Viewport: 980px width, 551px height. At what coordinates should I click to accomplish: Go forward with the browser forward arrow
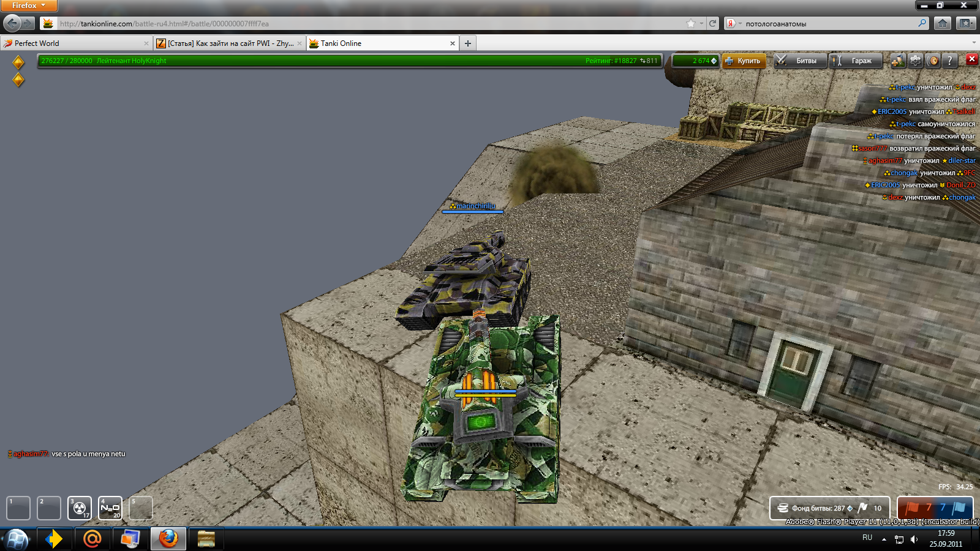[x=28, y=23]
